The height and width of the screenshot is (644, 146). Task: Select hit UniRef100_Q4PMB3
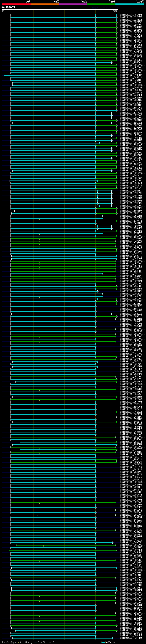tap(131, 231)
